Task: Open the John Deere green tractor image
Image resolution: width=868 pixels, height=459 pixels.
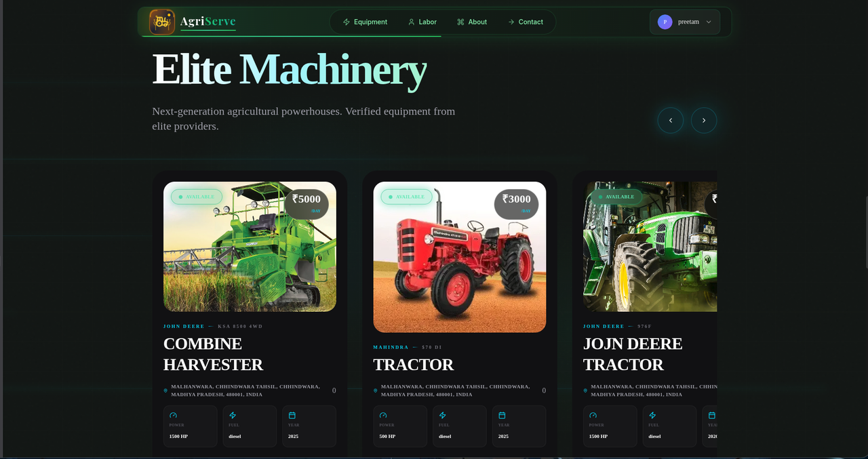Action: coord(650,247)
